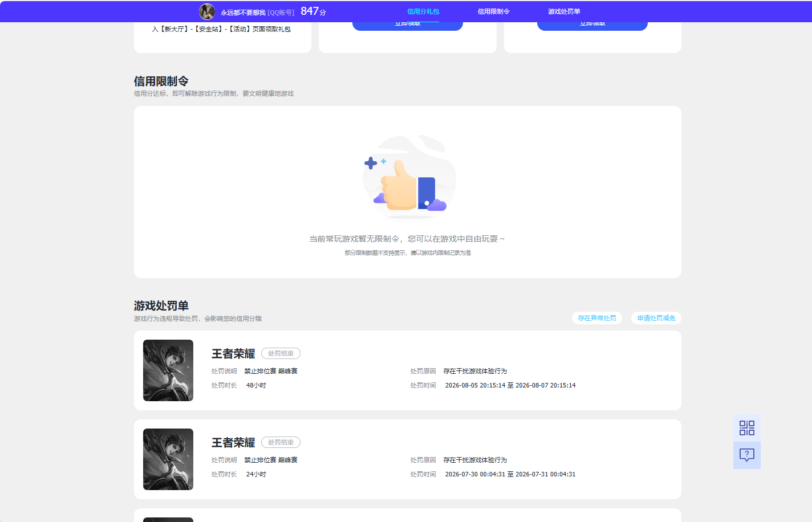The width and height of the screenshot is (812, 522).
Task: Click the 847分 credit score in header
Action: (313, 11)
